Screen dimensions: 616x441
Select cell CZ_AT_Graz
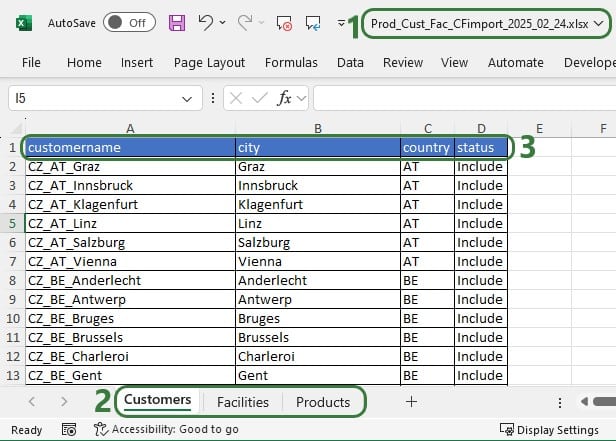130,167
